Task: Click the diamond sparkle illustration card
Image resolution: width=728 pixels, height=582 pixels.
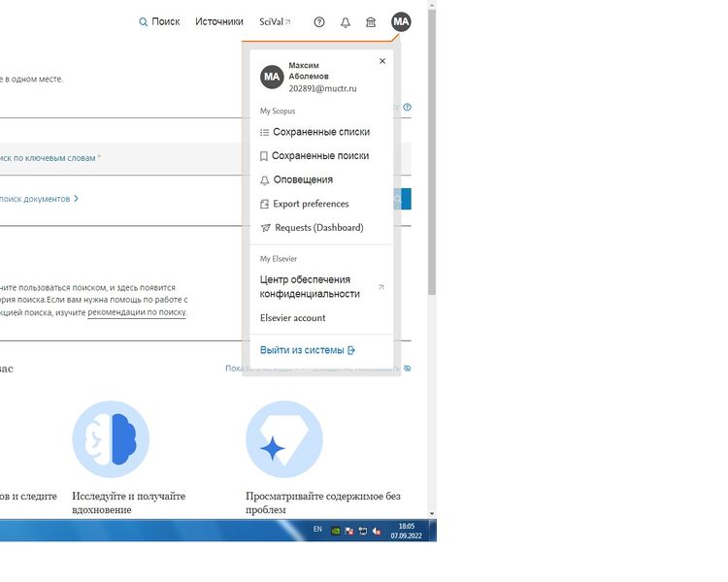Action: pyautogui.click(x=284, y=439)
